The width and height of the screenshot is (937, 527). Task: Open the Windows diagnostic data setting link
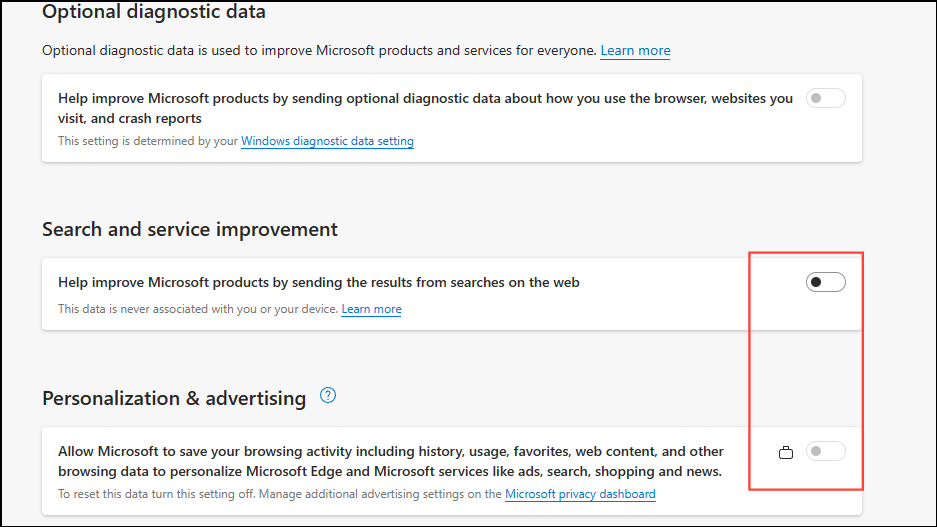tap(327, 141)
